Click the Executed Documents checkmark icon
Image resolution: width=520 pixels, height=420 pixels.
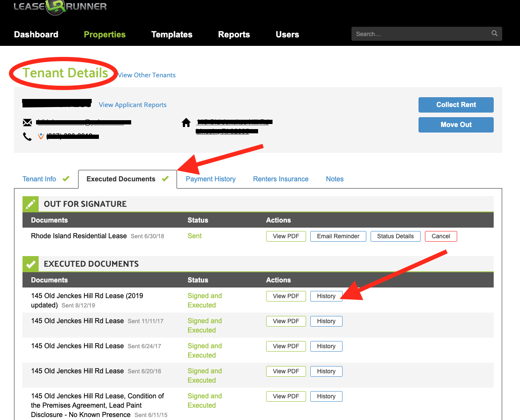tap(31, 264)
